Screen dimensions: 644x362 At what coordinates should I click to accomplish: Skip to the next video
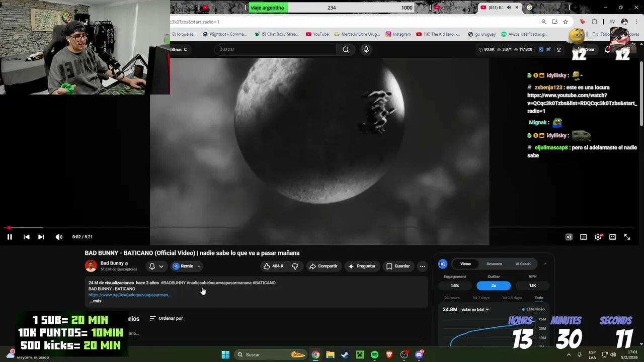(41, 237)
